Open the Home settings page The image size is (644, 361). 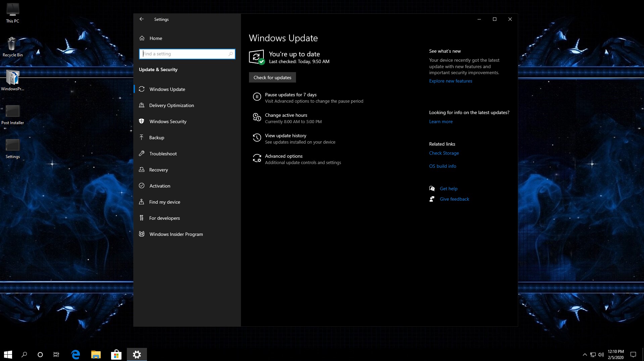click(187, 38)
